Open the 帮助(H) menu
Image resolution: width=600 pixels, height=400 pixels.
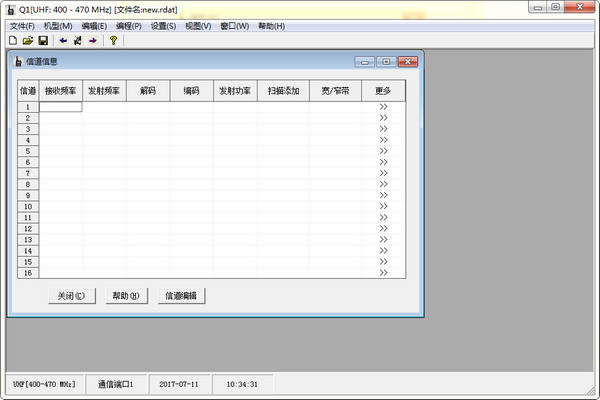pos(271,26)
